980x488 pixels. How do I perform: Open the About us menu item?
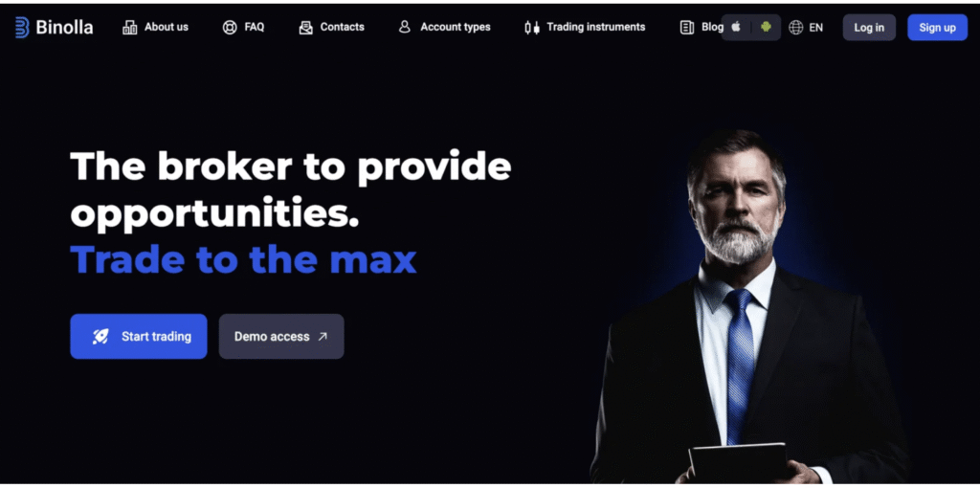coord(167,27)
